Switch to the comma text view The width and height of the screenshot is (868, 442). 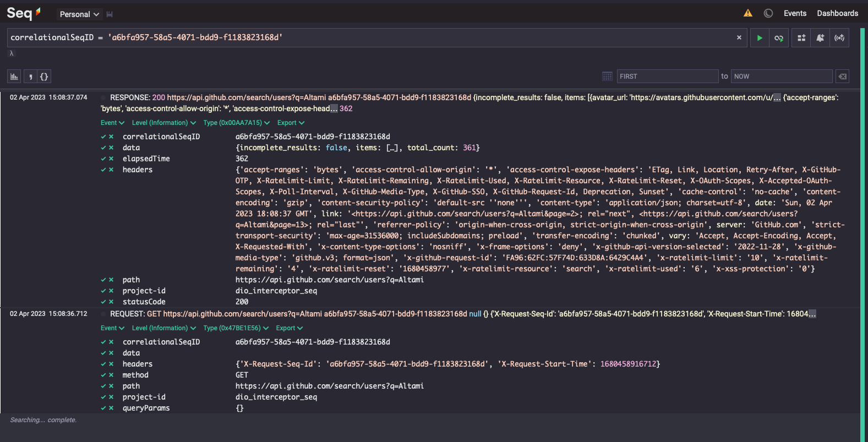(x=30, y=77)
